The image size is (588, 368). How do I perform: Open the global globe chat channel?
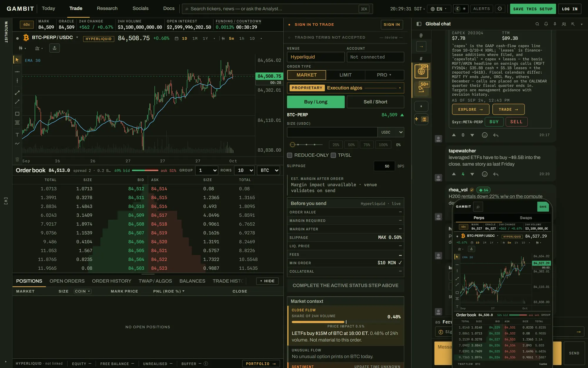point(421,71)
